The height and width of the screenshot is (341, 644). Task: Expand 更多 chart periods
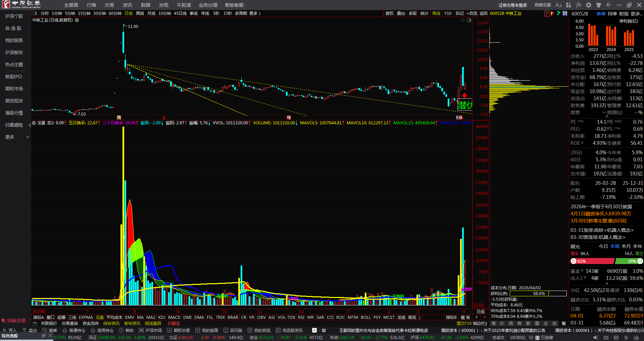255,13
